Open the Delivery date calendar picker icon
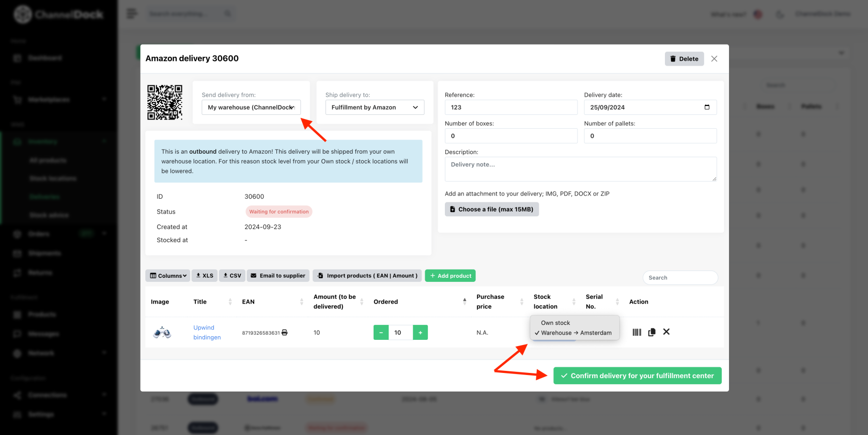This screenshot has width=868, height=435. (707, 107)
